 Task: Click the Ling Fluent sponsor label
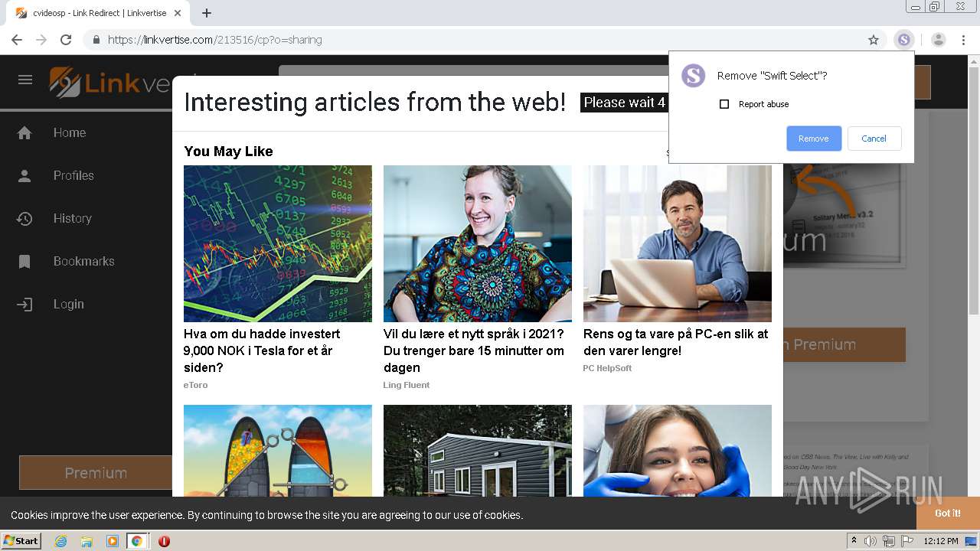(407, 385)
